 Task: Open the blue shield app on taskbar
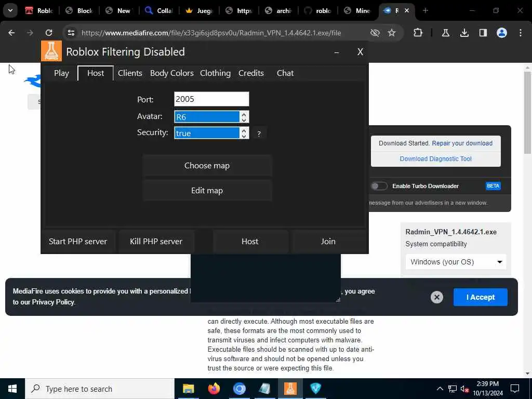315,389
